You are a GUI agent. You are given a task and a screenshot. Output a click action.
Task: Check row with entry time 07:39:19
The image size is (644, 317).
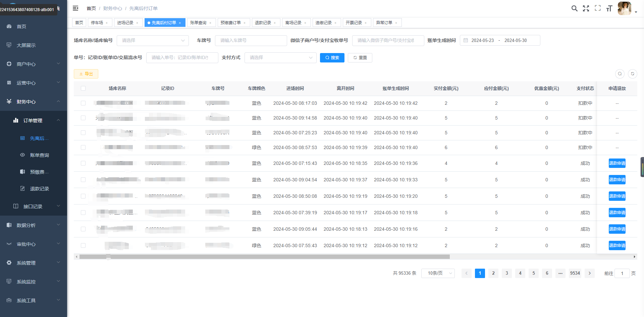[x=83, y=213]
